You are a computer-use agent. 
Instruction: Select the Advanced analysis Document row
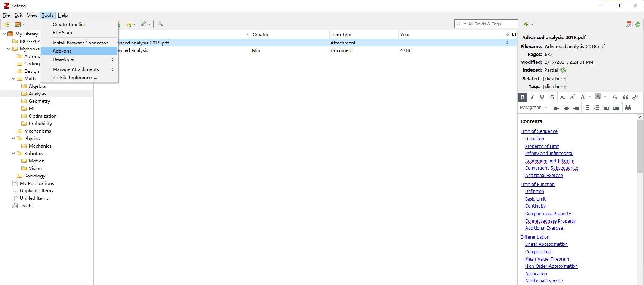305,50
